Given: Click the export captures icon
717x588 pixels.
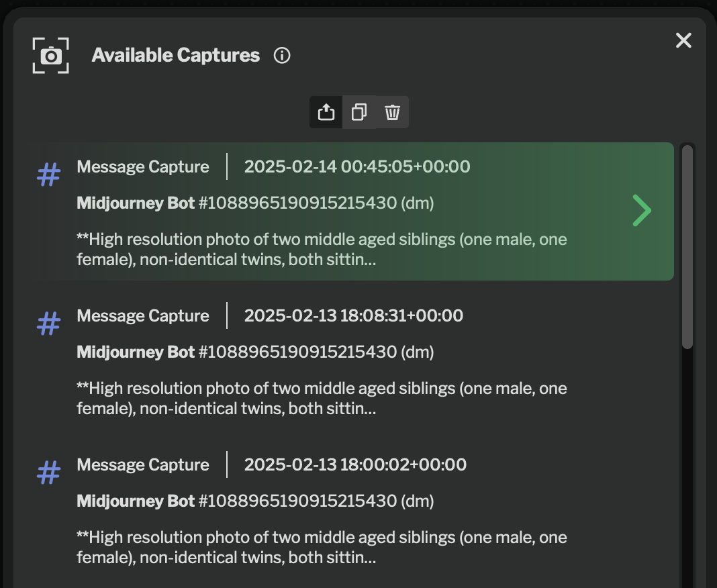Looking at the screenshot, I should click(x=326, y=112).
